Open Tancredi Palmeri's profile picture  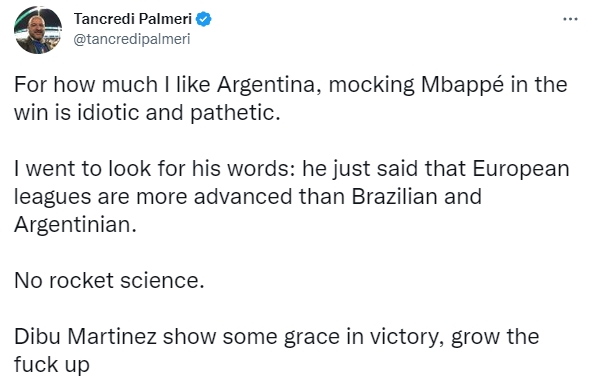[x=38, y=30]
